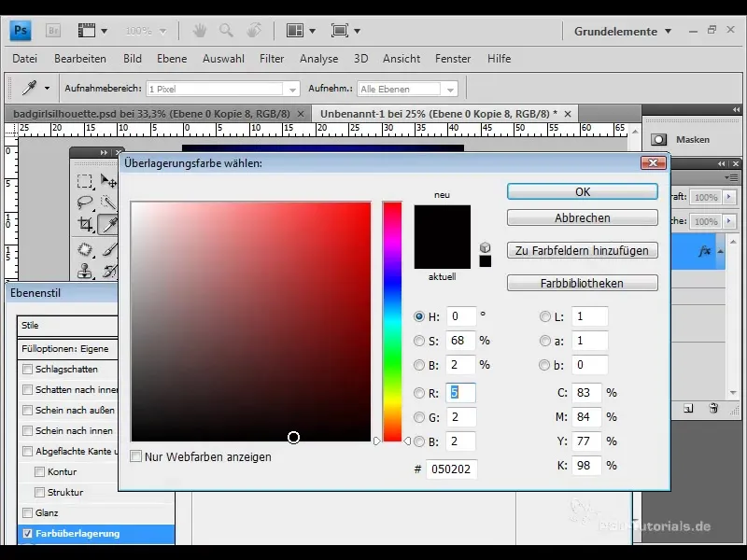
Task: Enable the Schlagschatten layer style checkbox
Action: [x=28, y=370]
